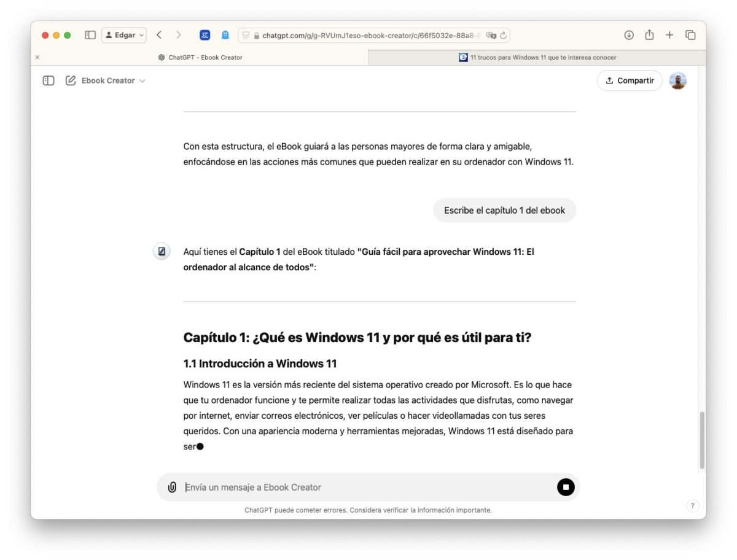
Task: Reload the page with the reload icon
Action: pyautogui.click(x=504, y=36)
